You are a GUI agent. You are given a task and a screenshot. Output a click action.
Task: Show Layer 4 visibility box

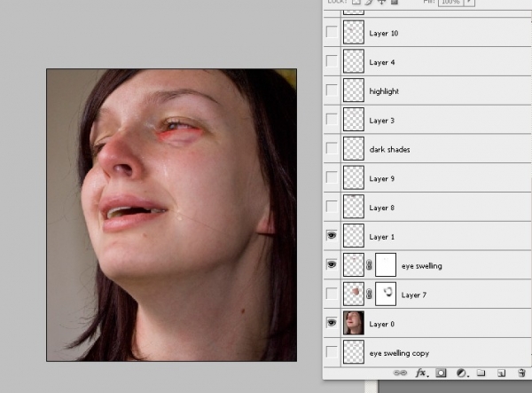[x=332, y=61]
